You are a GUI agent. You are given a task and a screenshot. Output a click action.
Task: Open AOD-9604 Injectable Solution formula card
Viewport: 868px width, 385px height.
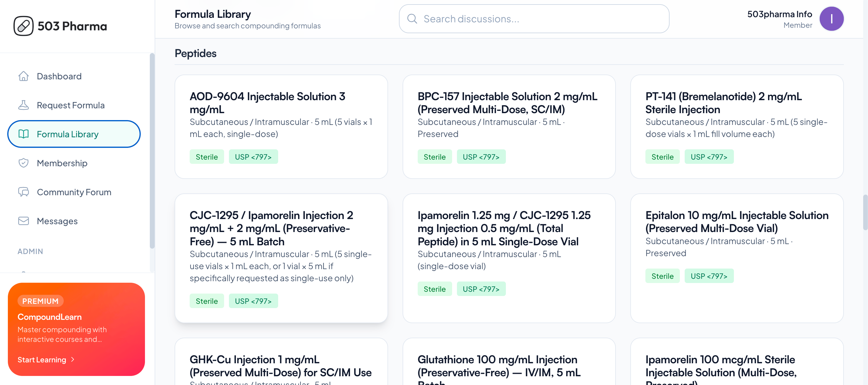click(281, 126)
